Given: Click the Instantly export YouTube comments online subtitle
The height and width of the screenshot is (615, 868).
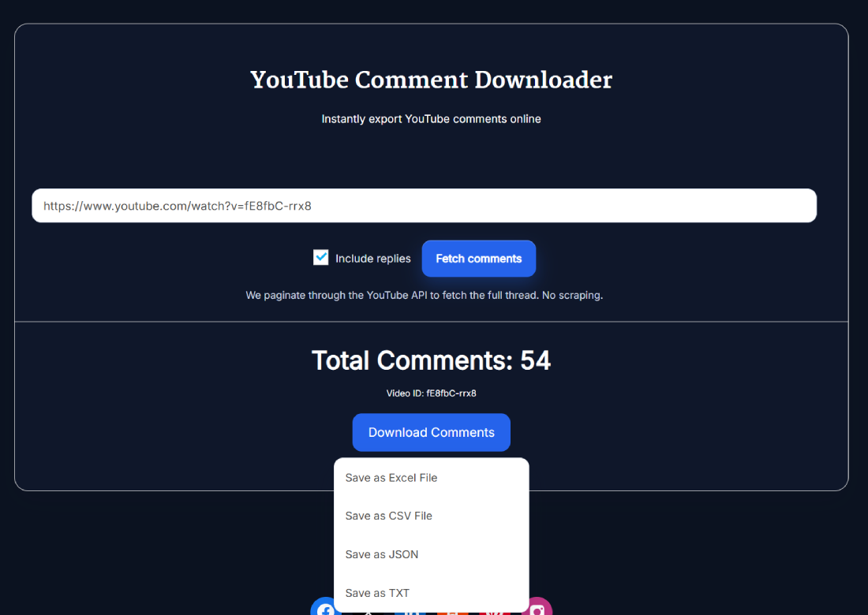Looking at the screenshot, I should (431, 119).
